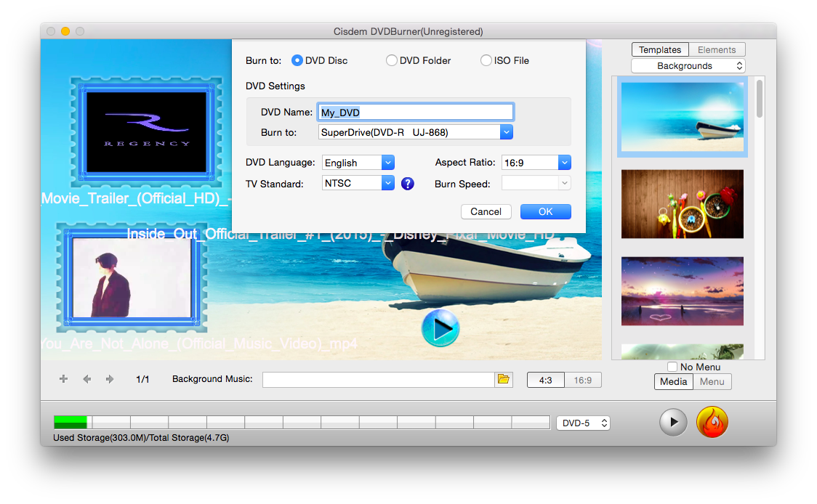Select the DVD Folder radio button
This screenshot has height=504, width=817.
click(x=391, y=60)
